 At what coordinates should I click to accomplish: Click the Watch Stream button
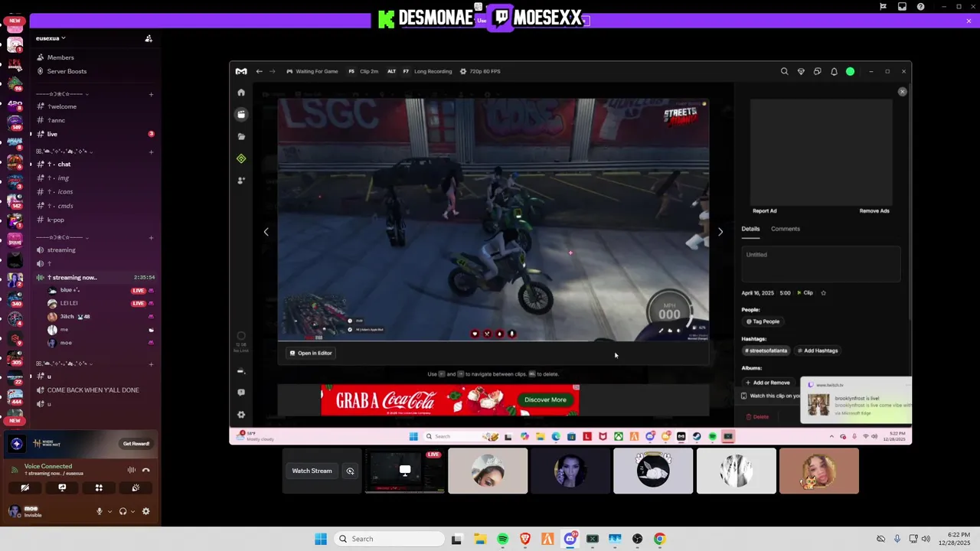point(312,471)
